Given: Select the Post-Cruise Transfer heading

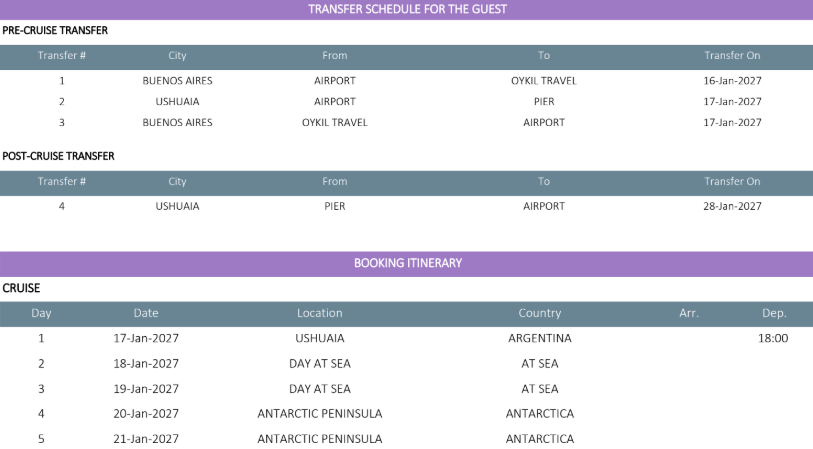Looking at the screenshot, I should (58, 156).
